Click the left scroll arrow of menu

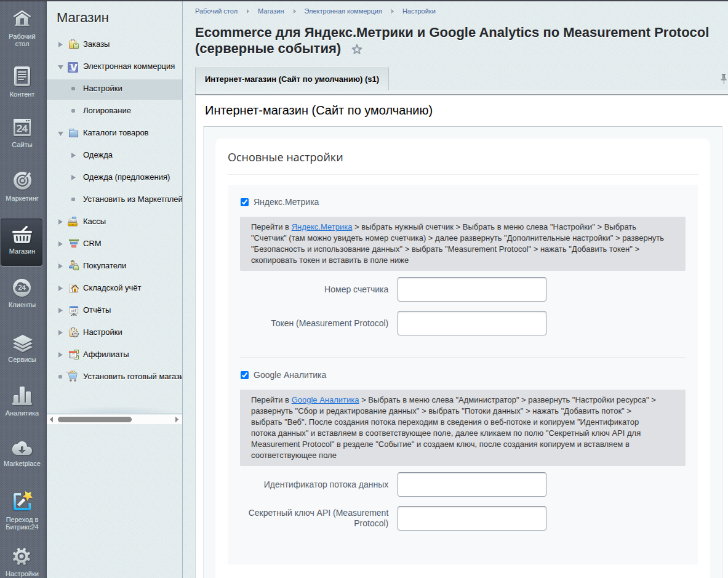click(x=52, y=419)
